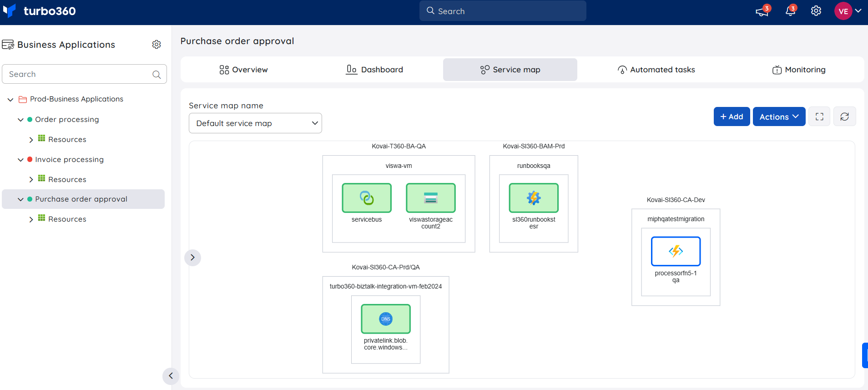Select Order processing in the tree
This screenshot has height=390, width=868.
tap(67, 120)
